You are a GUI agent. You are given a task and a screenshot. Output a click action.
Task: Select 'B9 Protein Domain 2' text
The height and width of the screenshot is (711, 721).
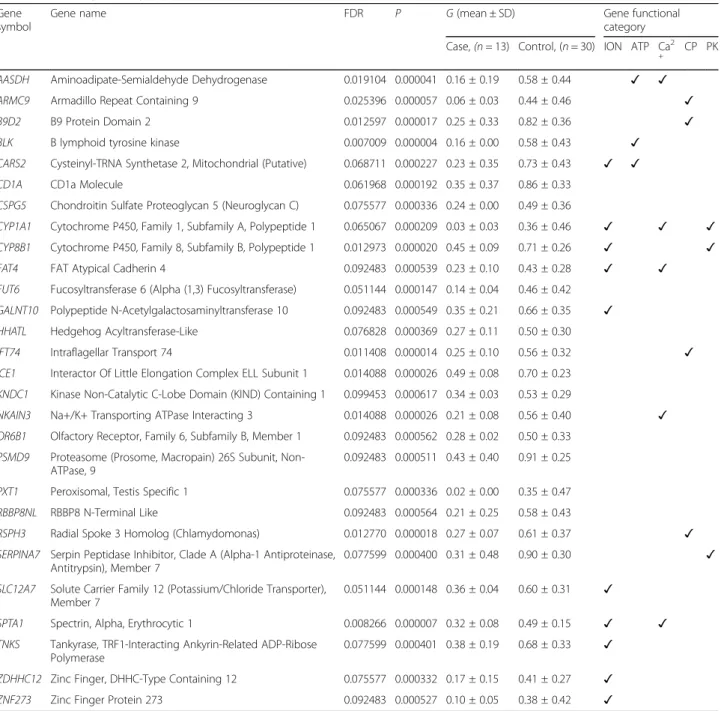click(x=100, y=122)
